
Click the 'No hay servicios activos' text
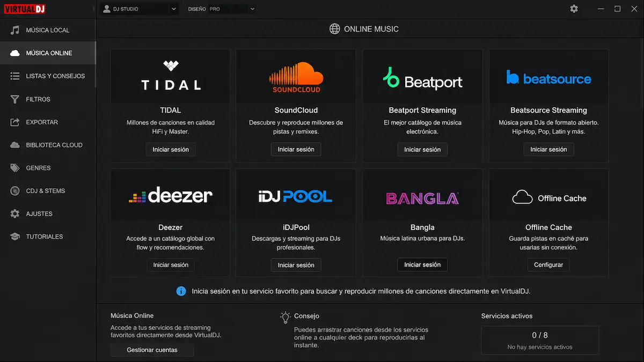540,347
